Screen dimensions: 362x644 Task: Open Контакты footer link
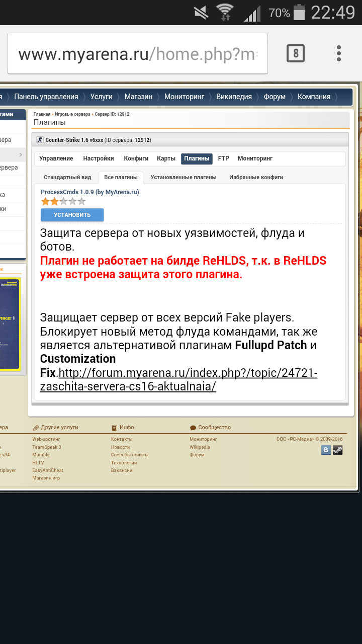tap(122, 439)
